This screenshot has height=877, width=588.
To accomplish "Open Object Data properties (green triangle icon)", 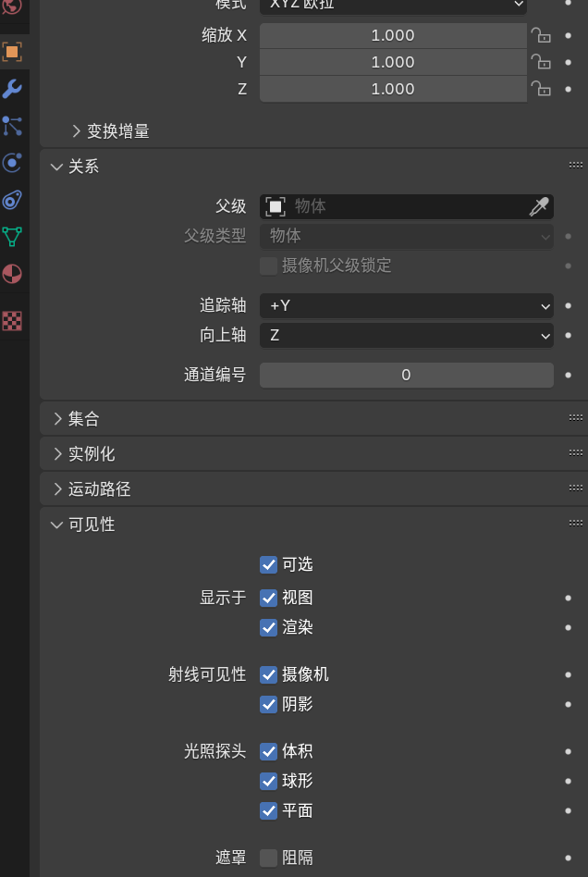I will [14, 237].
